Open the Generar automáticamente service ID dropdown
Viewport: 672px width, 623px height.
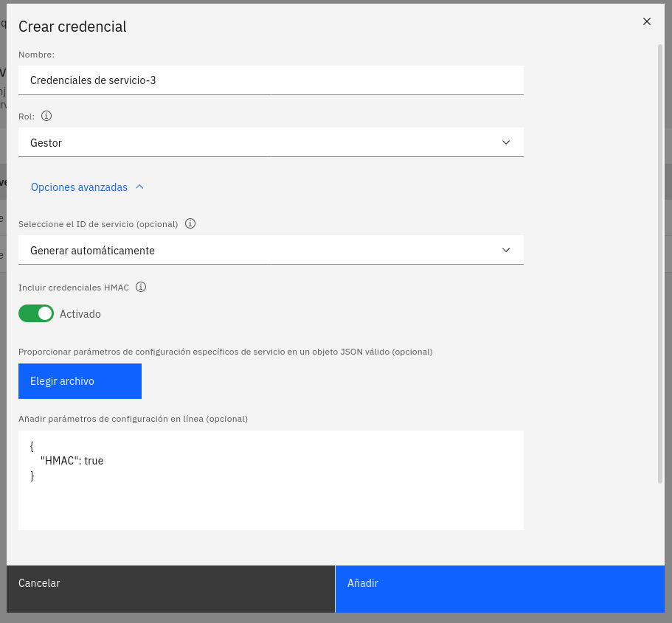coord(271,250)
